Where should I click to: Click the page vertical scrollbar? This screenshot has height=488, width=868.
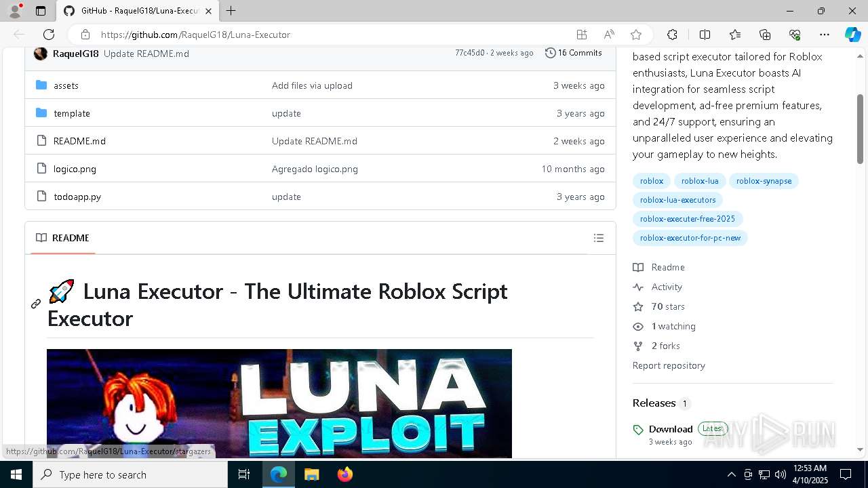click(x=861, y=129)
